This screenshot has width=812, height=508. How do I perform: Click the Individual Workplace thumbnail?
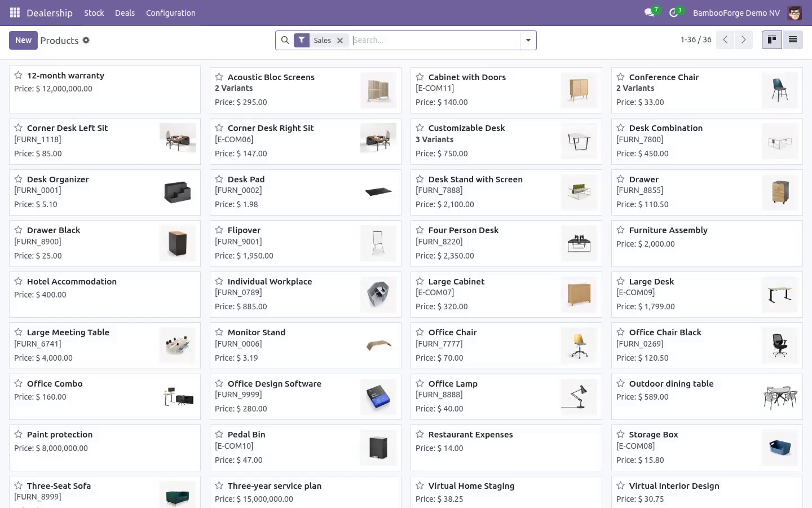[378, 295]
